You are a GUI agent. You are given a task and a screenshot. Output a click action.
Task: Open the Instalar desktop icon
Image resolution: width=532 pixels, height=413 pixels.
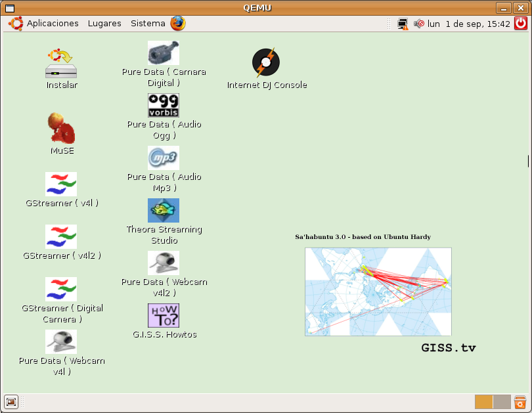[61, 64]
